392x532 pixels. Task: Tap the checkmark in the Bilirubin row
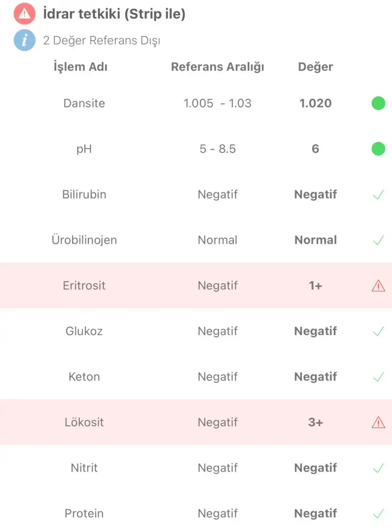(379, 195)
